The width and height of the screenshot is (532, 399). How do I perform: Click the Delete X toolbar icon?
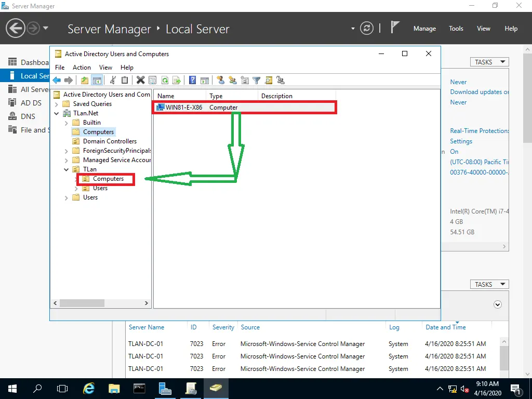[x=140, y=81]
